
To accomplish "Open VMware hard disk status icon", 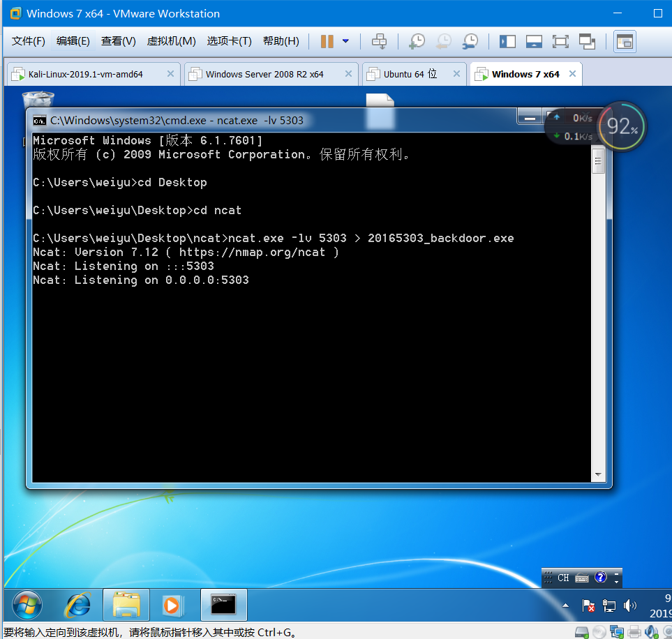I will (581, 632).
